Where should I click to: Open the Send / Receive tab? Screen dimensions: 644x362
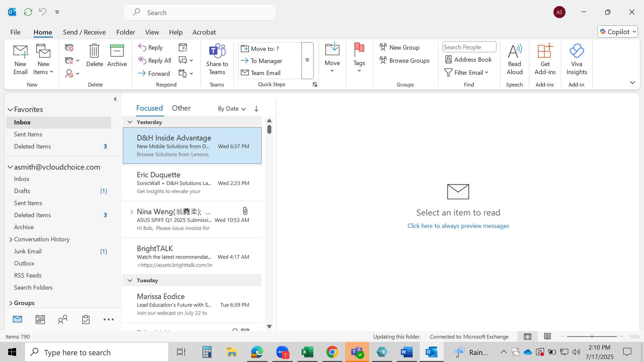tap(84, 32)
